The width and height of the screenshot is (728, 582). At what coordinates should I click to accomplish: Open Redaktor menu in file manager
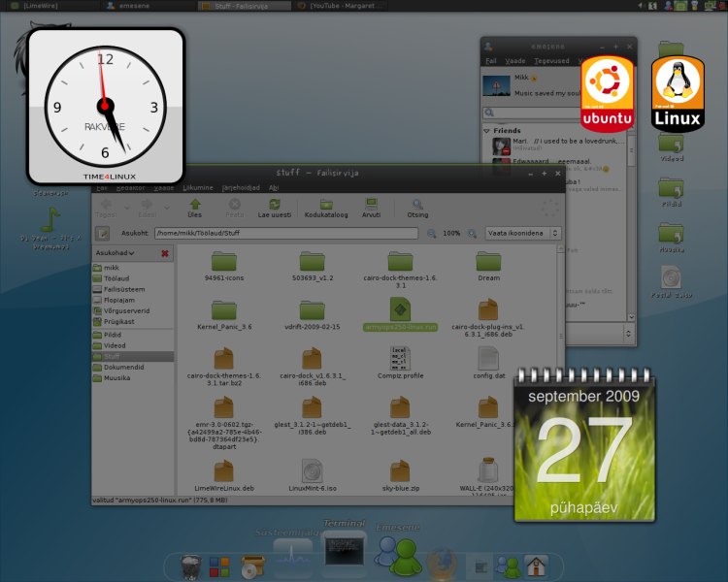pyautogui.click(x=130, y=187)
